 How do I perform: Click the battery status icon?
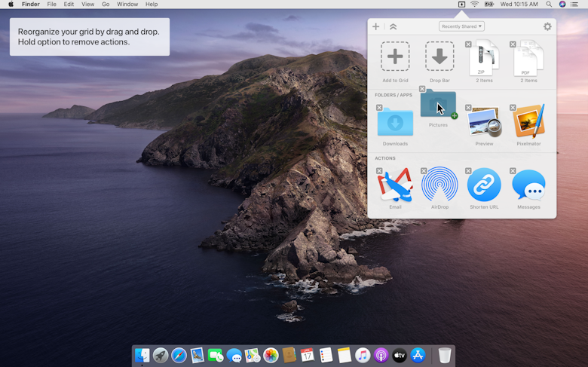[489, 4]
